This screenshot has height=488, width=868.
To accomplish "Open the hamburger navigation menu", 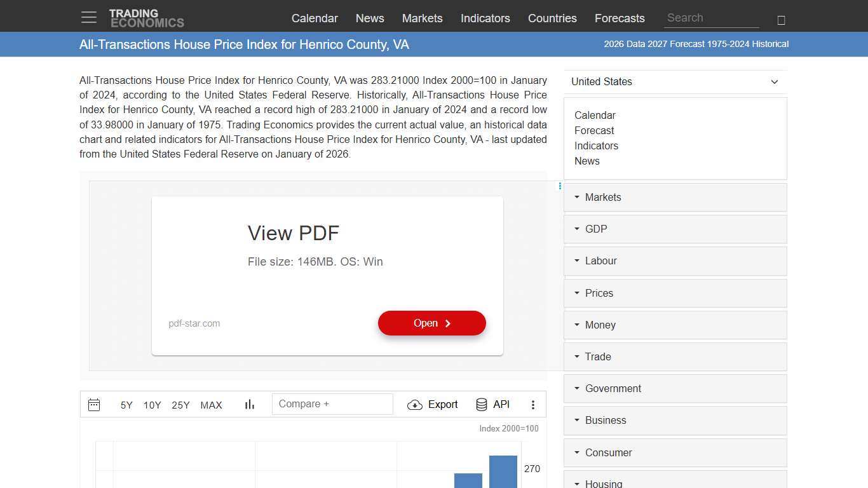I will pyautogui.click(x=89, y=18).
